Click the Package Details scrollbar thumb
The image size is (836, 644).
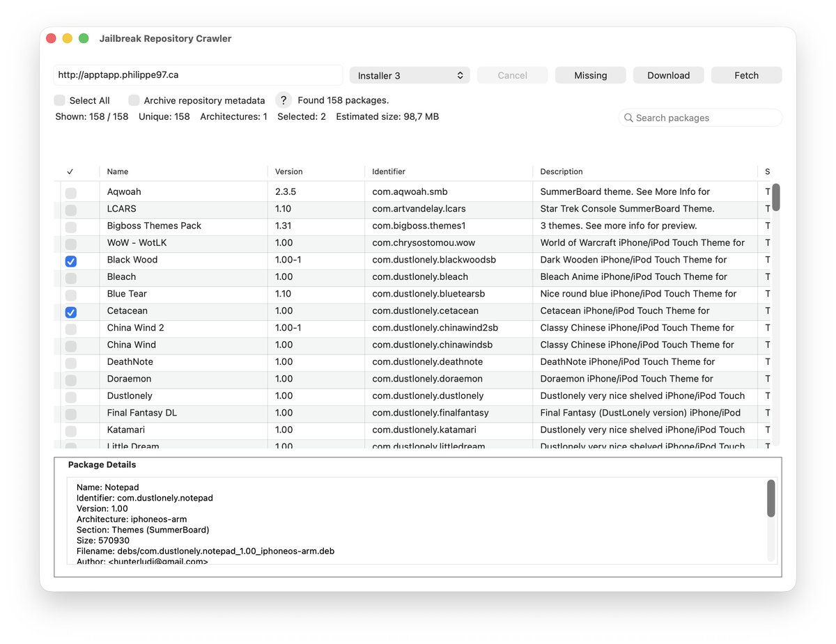tap(771, 498)
